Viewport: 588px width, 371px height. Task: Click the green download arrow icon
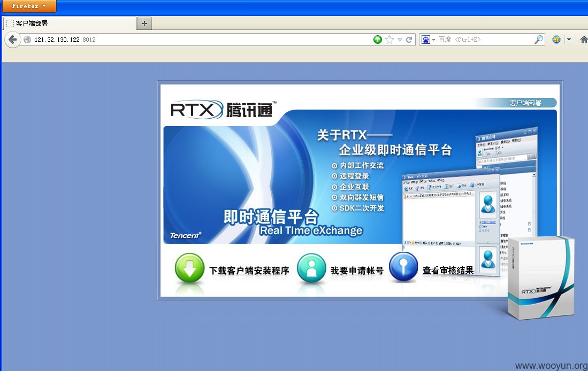(189, 268)
